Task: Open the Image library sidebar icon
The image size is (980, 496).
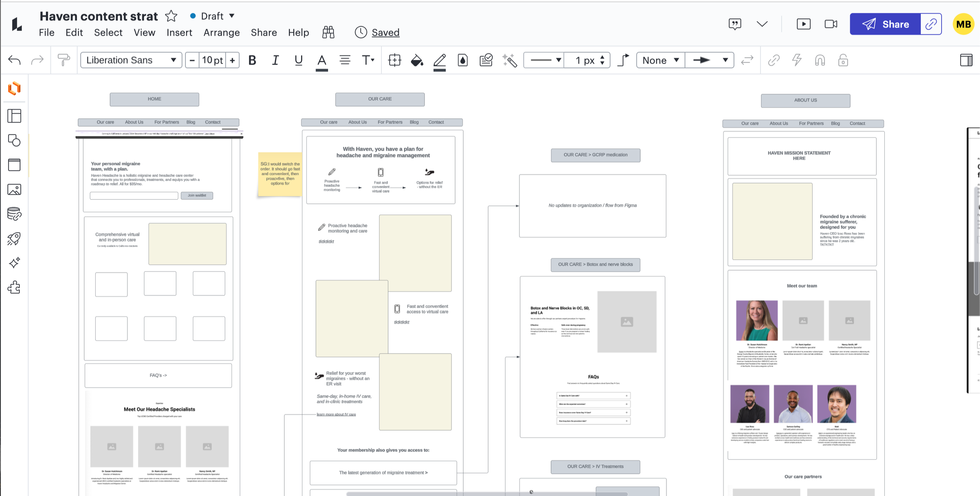Action: click(14, 189)
